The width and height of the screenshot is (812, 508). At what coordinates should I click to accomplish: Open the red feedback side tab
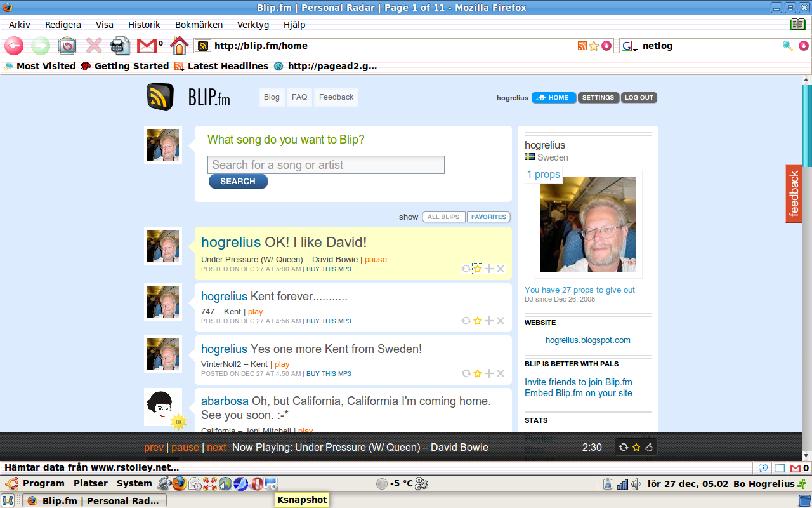pos(794,194)
